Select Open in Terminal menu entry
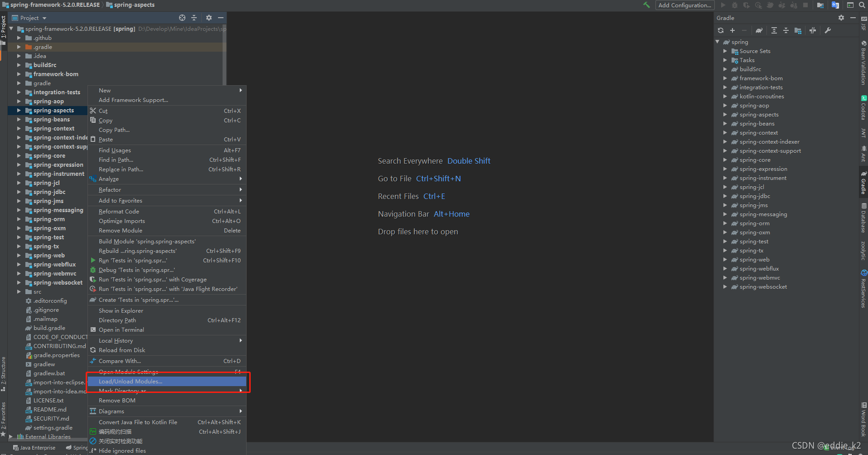This screenshot has height=455, width=868. (167, 329)
